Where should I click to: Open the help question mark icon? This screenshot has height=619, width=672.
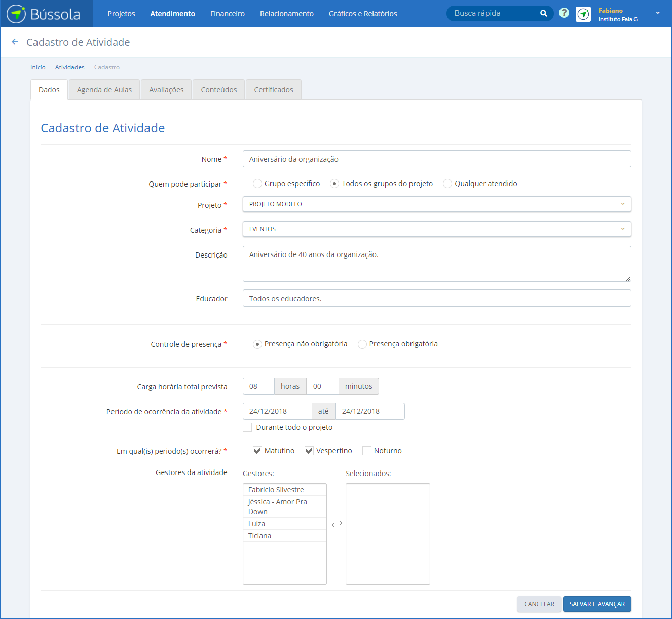(x=564, y=13)
